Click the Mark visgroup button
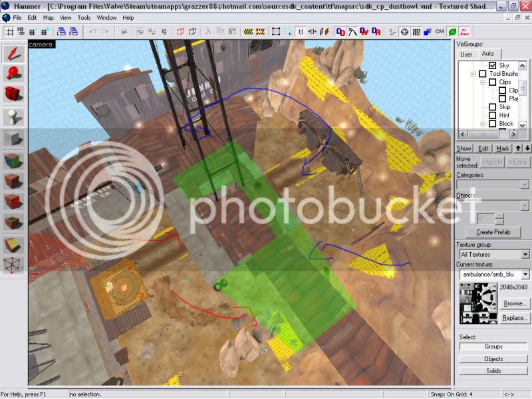 point(503,148)
